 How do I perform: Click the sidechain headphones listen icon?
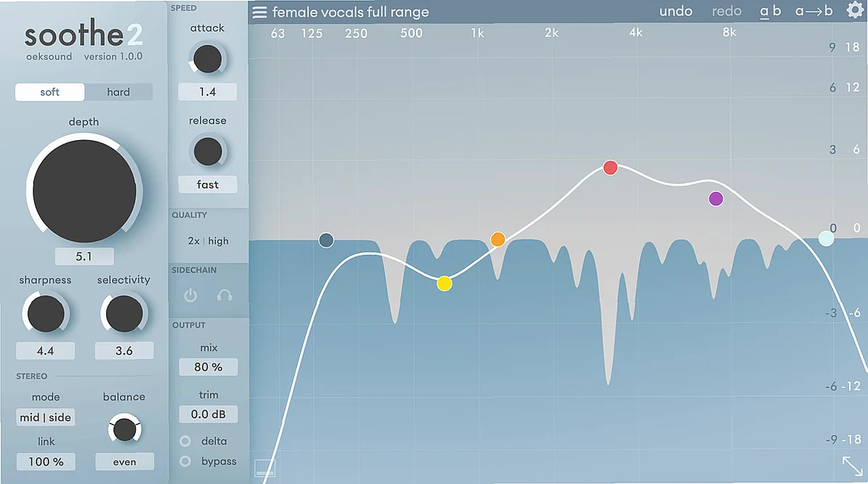[x=224, y=295]
